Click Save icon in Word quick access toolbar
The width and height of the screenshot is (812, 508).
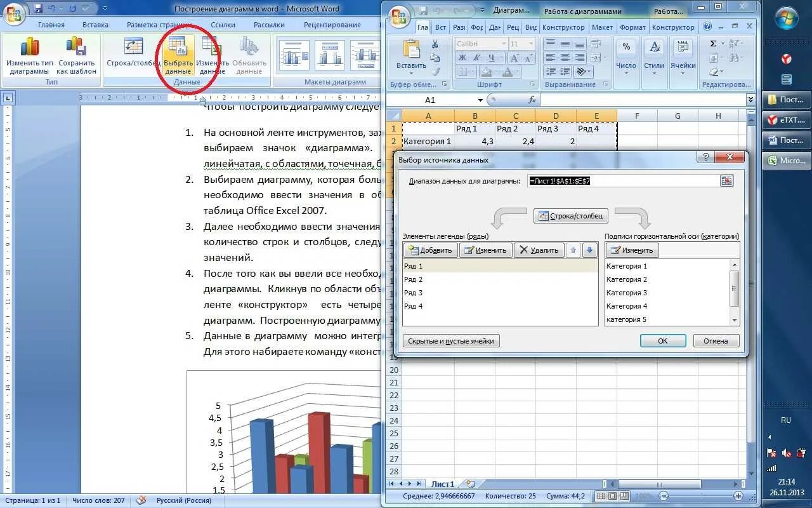tap(38, 9)
